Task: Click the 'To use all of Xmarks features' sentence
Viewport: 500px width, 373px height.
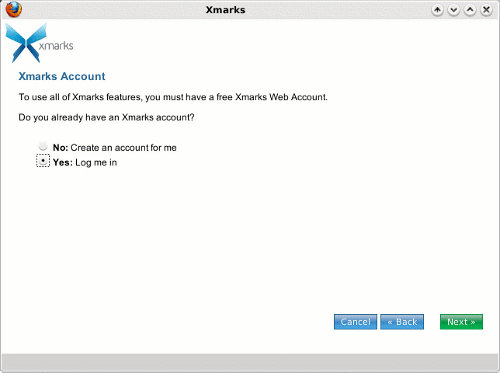Action: [x=173, y=97]
